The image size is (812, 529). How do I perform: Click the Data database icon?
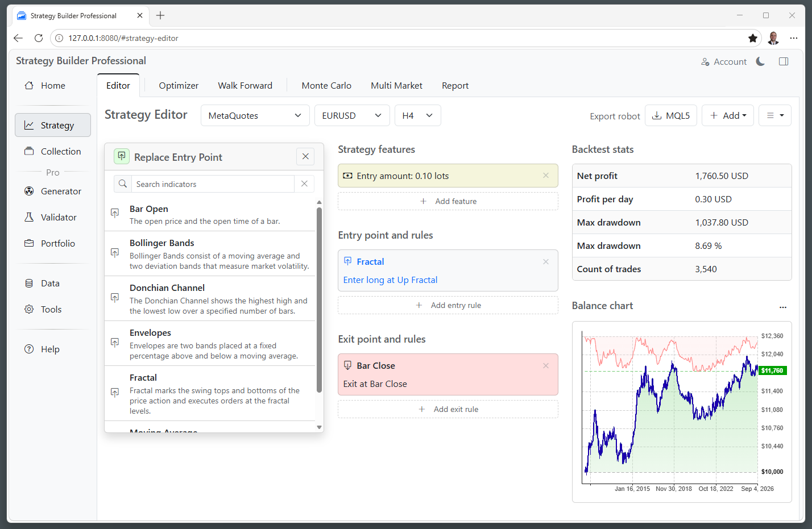tap(29, 283)
